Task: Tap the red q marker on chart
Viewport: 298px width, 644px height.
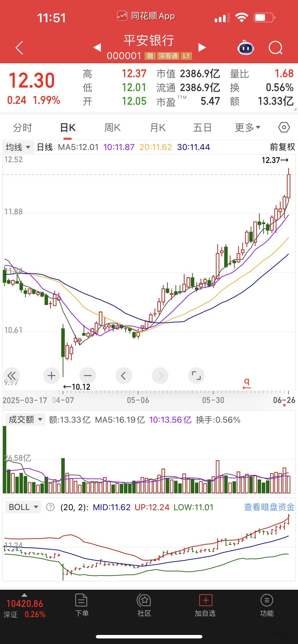Action: click(x=247, y=383)
